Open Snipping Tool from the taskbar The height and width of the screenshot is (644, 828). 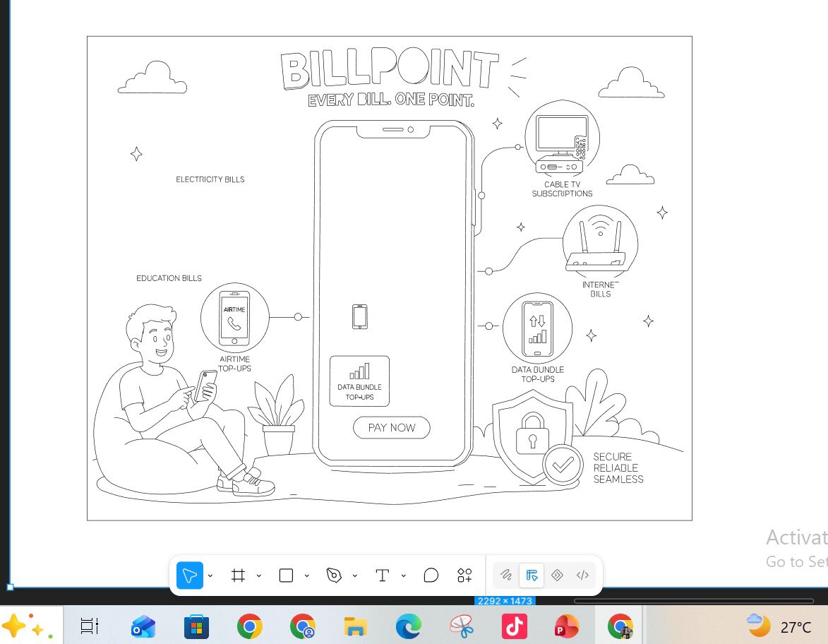(x=462, y=627)
